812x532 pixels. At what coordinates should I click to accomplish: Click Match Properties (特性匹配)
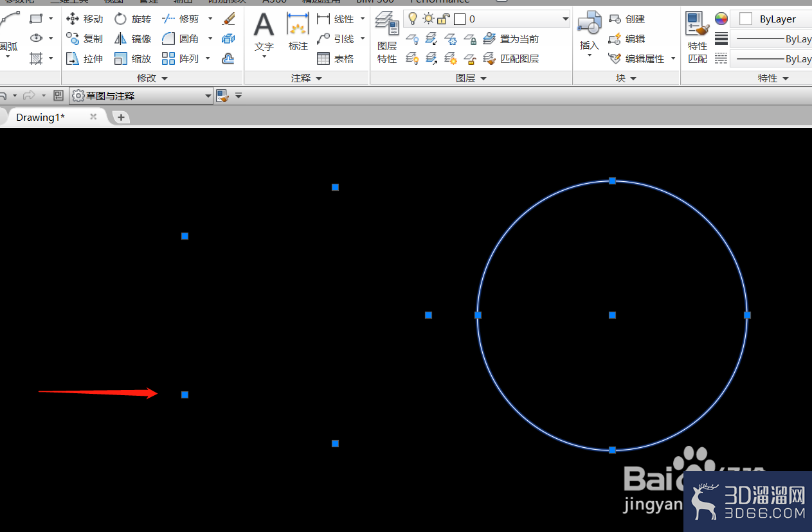(x=698, y=37)
